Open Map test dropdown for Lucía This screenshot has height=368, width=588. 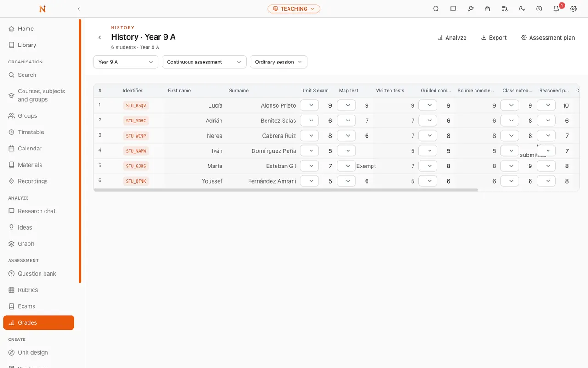[346, 105]
